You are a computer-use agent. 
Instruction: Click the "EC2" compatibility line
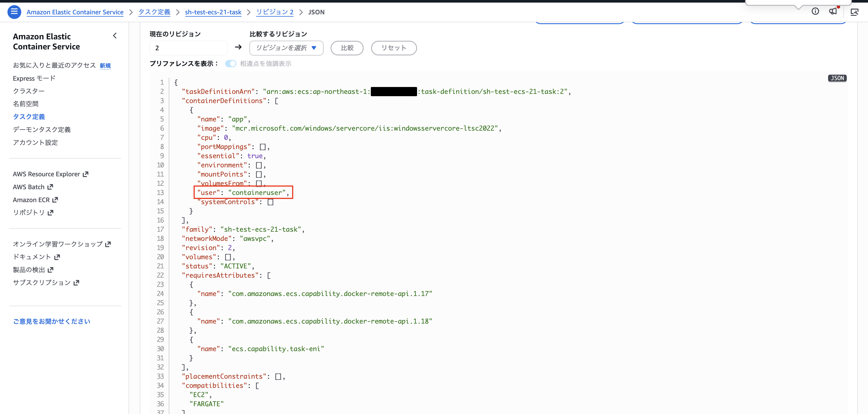coord(201,395)
